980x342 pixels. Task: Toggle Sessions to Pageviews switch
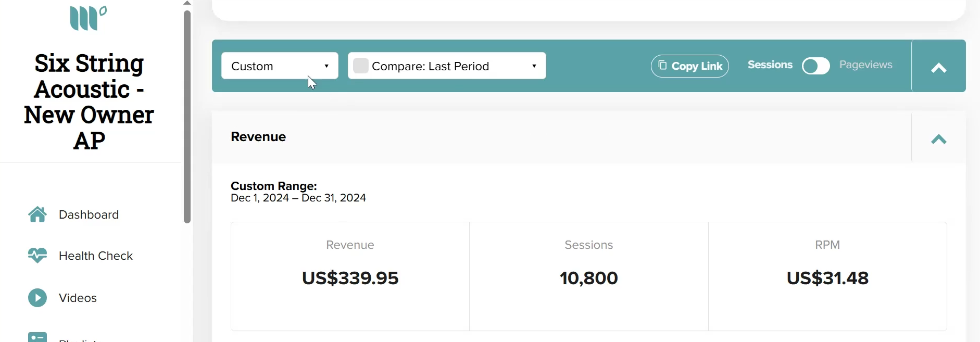(816, 66)
